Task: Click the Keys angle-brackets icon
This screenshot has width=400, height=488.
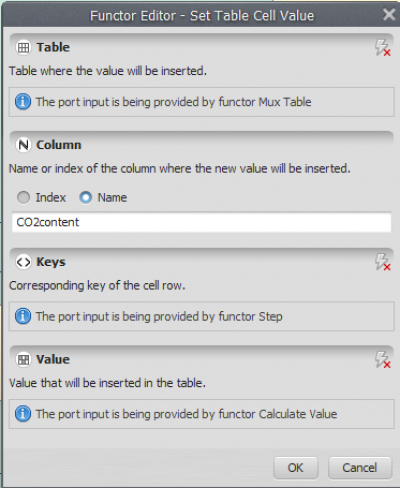Action: click(x=23, y=262)
